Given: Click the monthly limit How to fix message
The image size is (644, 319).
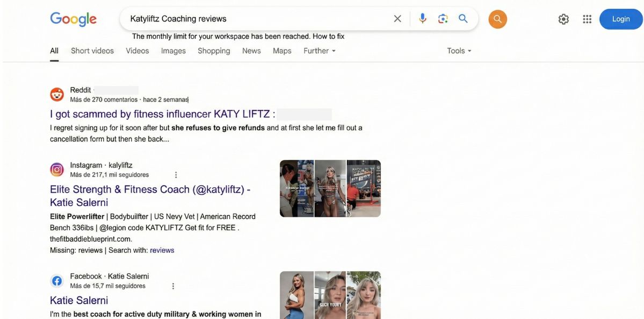Looking at the screenshot, I should click(238, 36).
